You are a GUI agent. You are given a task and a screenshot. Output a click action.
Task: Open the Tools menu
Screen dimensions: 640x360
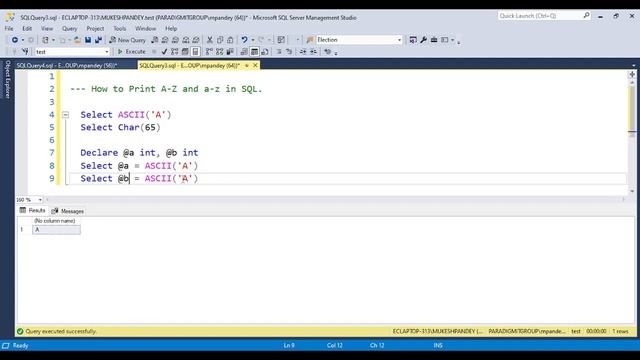click(120, 29)
